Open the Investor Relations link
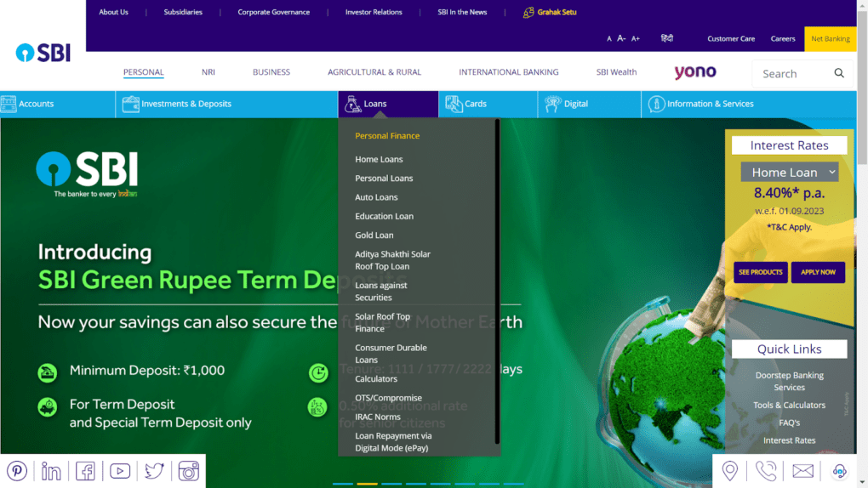Screen dimensions: 868x488 coord(374,12)
